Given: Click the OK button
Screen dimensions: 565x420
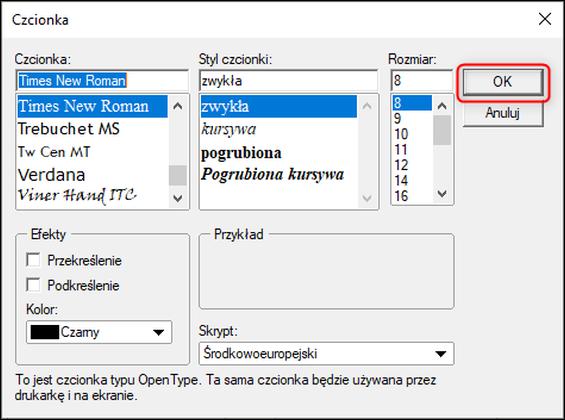Looking at the screenshot, I should (503, 82).
